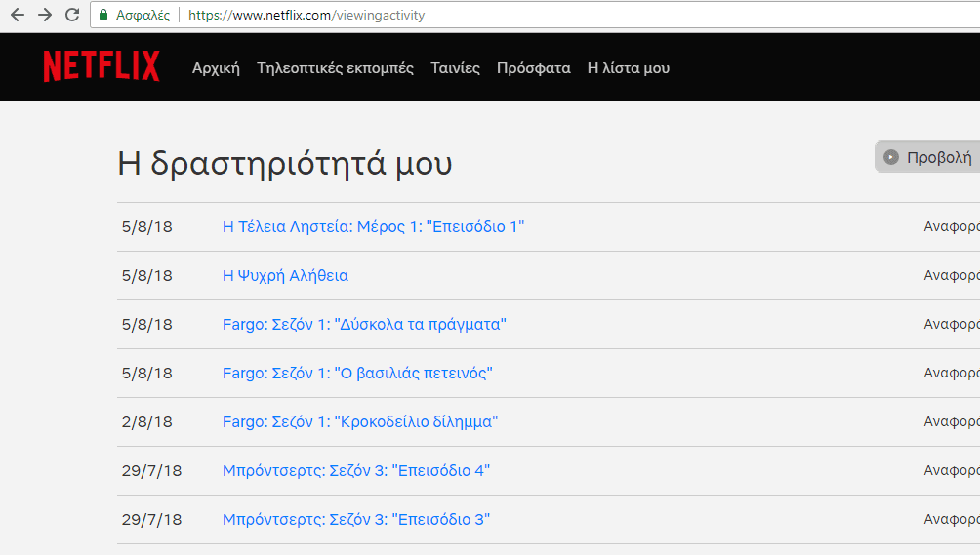The height and width of the screenshot is (555, 980).
Task: Open Μπρόντσερτς Σεζόν 3 "Επεισόδιο 3" link
Action: pos(356,519)
